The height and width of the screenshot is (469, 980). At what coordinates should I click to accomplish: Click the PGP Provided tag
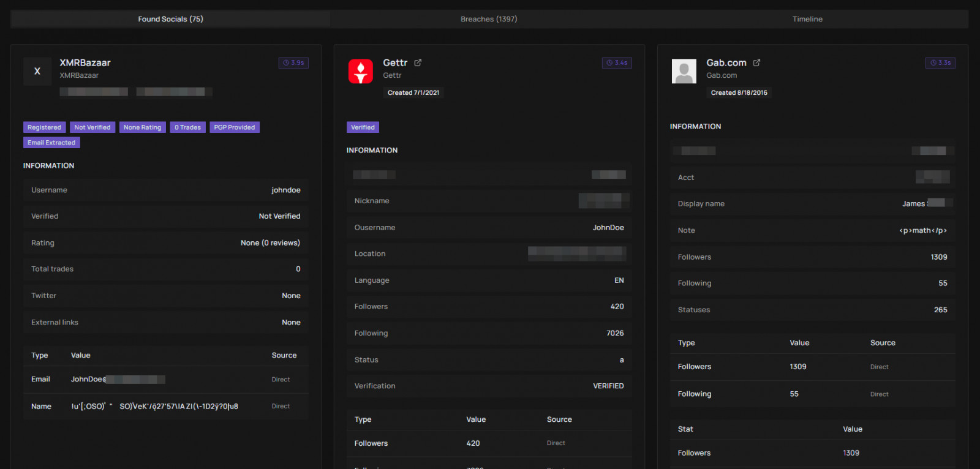[235, 127]
